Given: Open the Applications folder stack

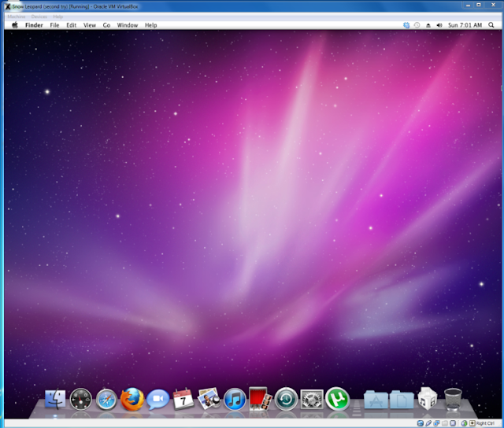Looking at the screenshot, I should 376,400.
